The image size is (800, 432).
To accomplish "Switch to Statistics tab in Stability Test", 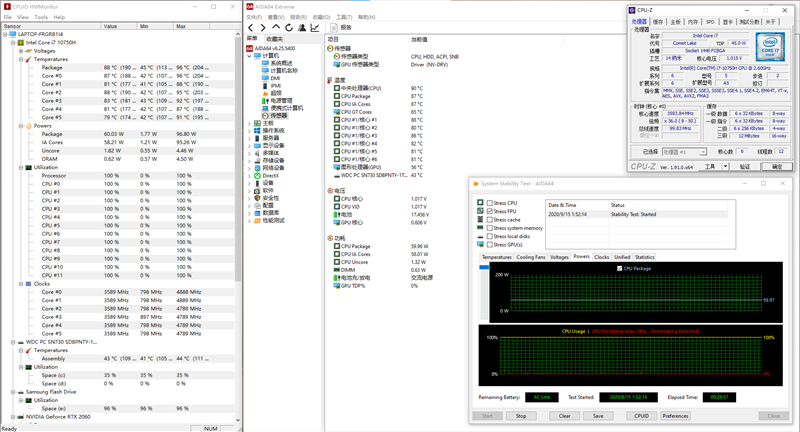I will point(644,257).
